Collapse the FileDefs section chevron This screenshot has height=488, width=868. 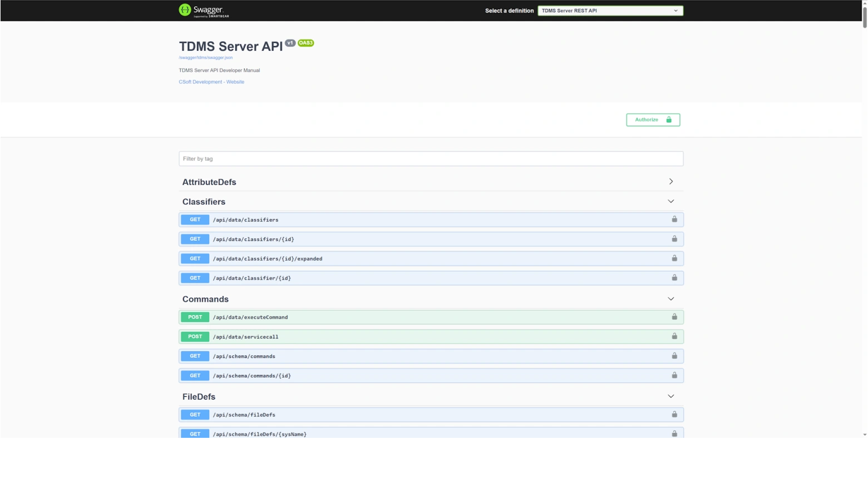[x=671, y=396]
